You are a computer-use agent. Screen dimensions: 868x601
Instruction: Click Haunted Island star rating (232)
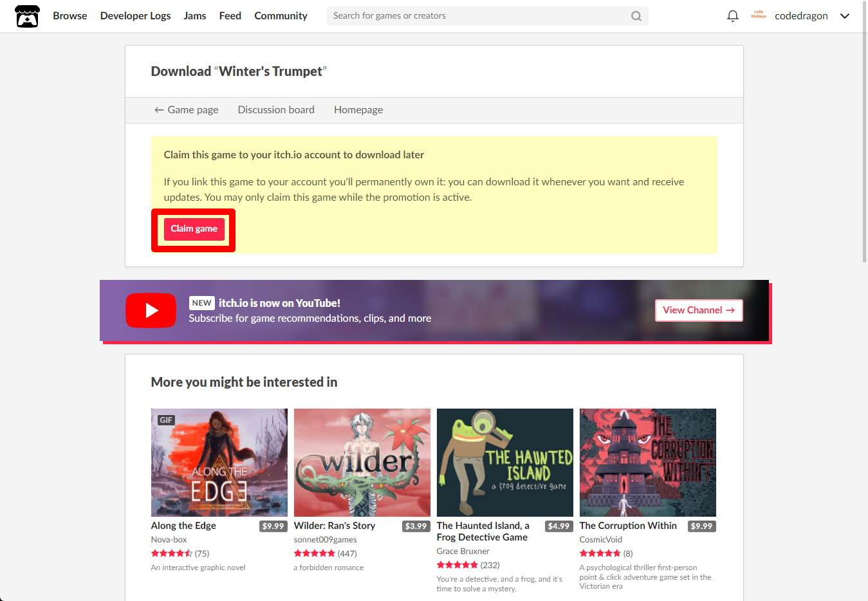(468, 565)
